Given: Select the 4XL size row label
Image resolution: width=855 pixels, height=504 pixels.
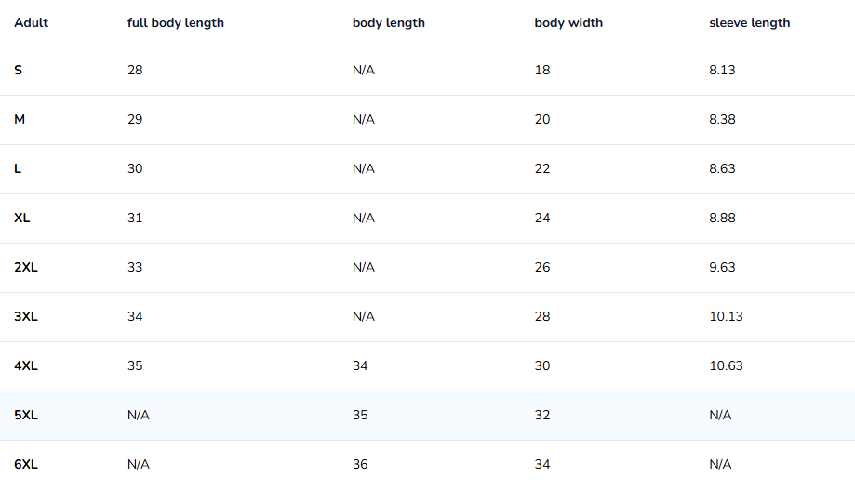Looking at the screenshot, I should (x=26, y=366).
